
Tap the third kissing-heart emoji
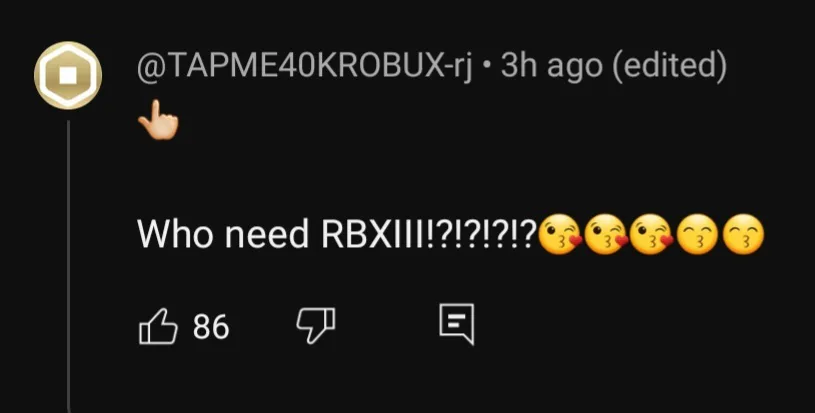point(651,234)
